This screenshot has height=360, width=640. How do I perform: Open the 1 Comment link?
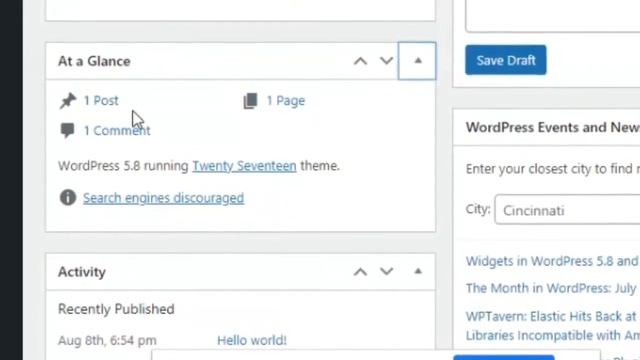point(117,131)
